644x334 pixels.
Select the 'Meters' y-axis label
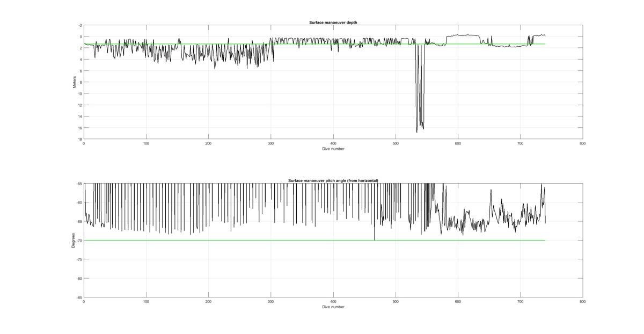(x=75, y=82)
